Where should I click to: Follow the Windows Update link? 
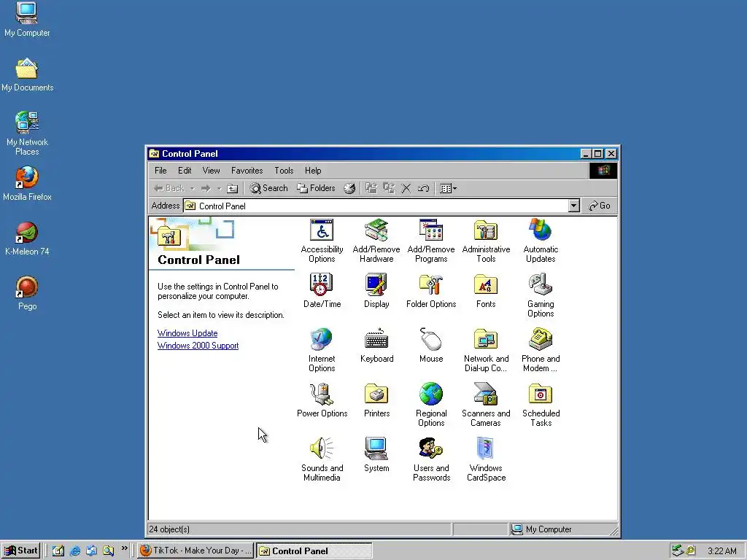pyautogui.click(x=187, y=333)
